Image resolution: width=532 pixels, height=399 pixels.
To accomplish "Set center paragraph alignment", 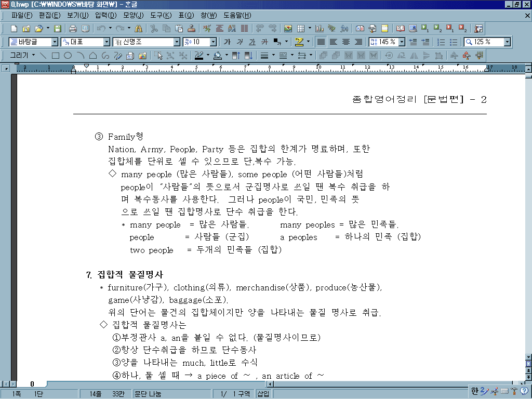I will click(345, 42).
